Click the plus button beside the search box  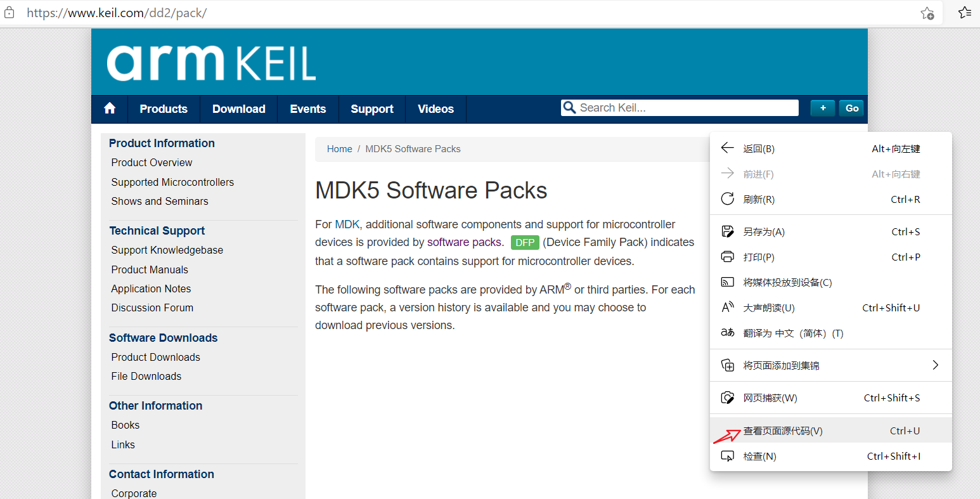pos(823,108)
